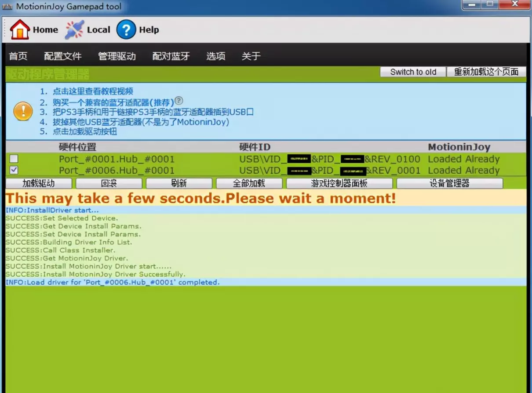Untick the checkbox for Port_#0006.Hub_#0001

coord(14,170)
